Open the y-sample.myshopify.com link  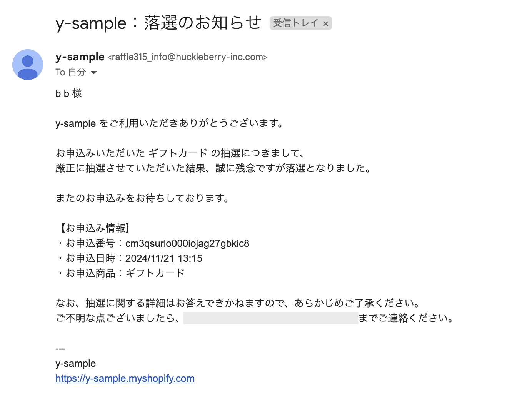pyautogui.click(x=125, y=378)
